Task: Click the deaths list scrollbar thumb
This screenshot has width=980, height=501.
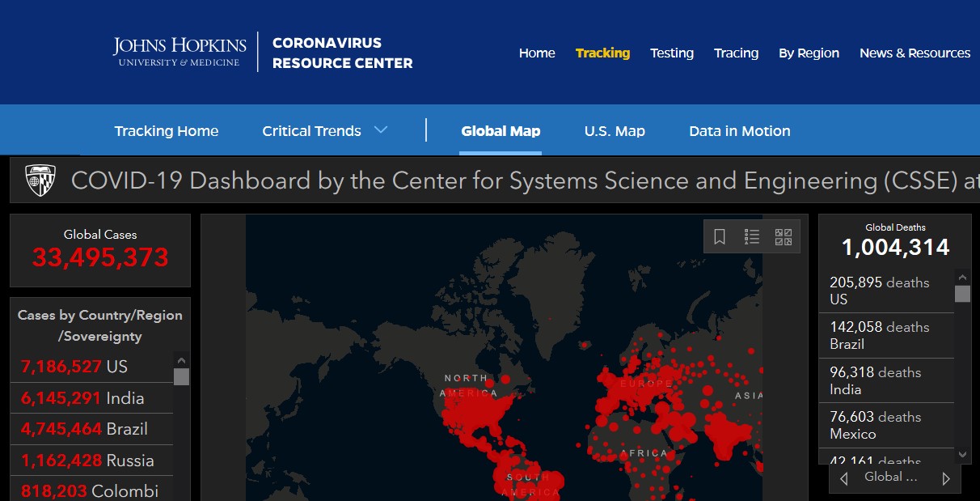Action: [x=962, y=294]
